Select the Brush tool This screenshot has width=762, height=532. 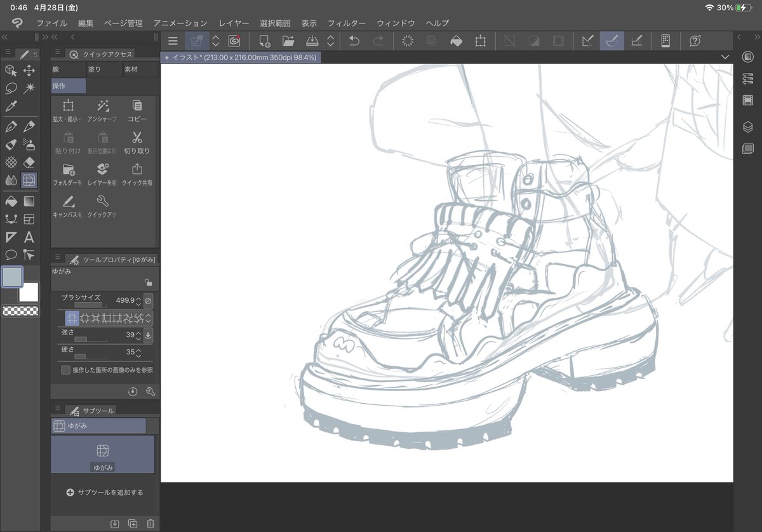[10, 144]
